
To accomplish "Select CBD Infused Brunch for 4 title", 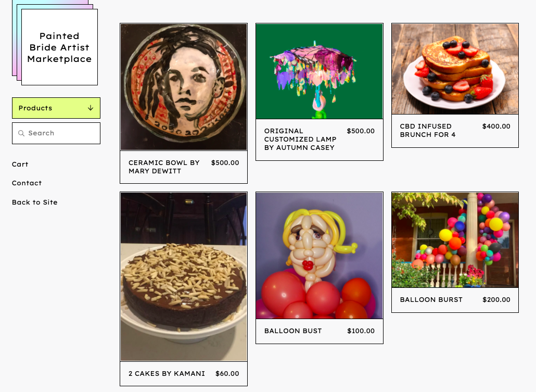I will pyautogui.click(x=428, y=130).
